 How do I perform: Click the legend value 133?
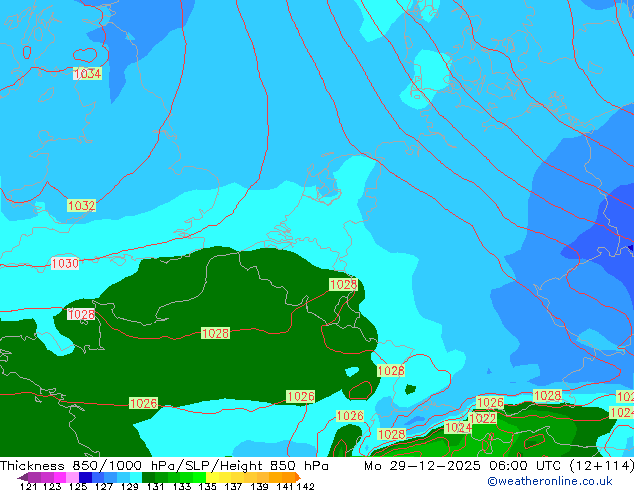pyautogui.click(x=182, y=486)
